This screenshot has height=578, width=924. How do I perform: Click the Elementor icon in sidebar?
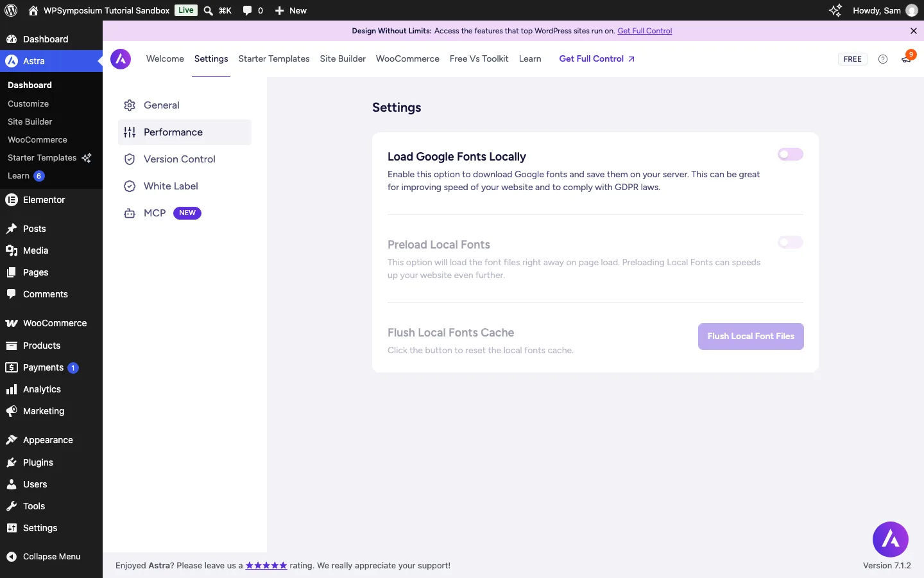click(11, 200)
